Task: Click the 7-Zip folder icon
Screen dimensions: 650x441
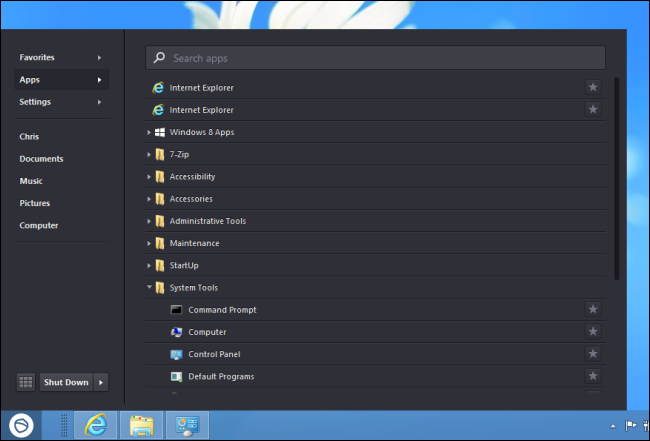Action: [x=160, y=155]
